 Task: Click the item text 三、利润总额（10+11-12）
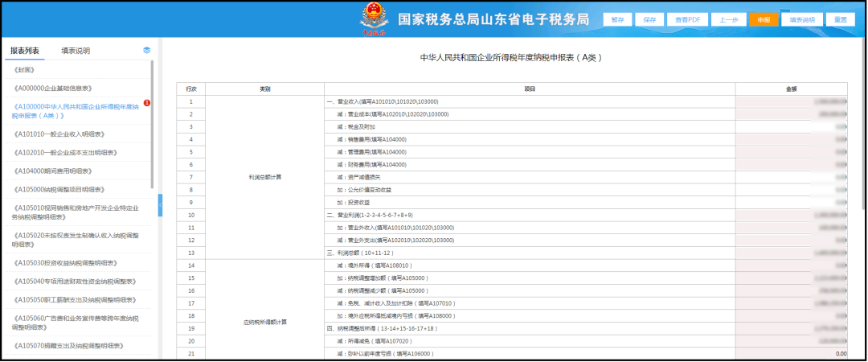click(x=362, y=253)
